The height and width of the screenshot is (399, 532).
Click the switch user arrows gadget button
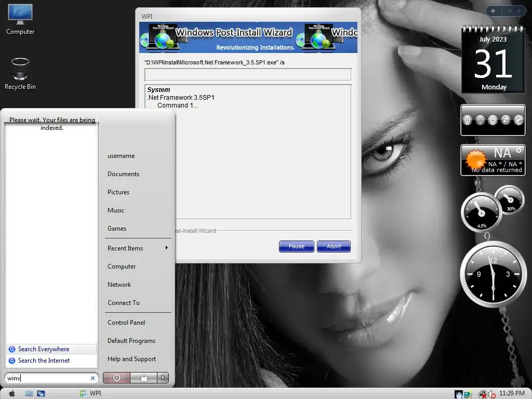[x=506, y=120]
